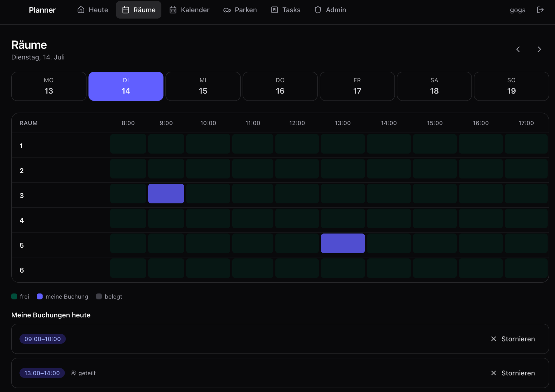Click the Admin shield icon
Viewport: 555px width, 392px height.
[318, 10]
